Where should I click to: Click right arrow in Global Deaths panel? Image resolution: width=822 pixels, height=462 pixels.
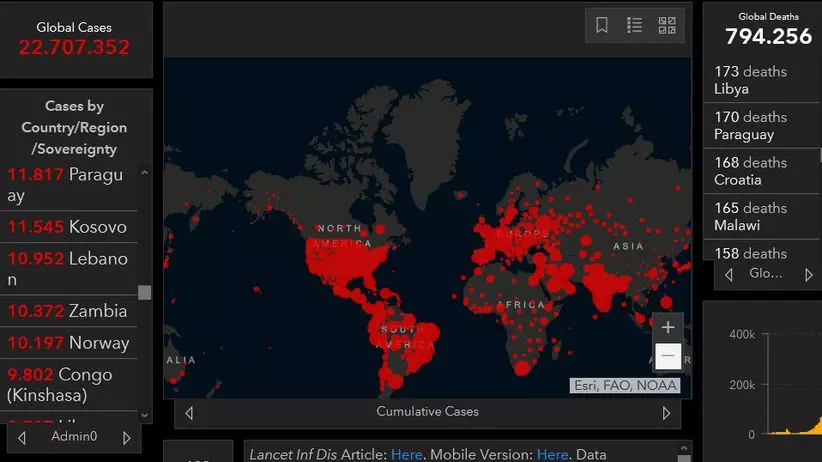point(809,274)
